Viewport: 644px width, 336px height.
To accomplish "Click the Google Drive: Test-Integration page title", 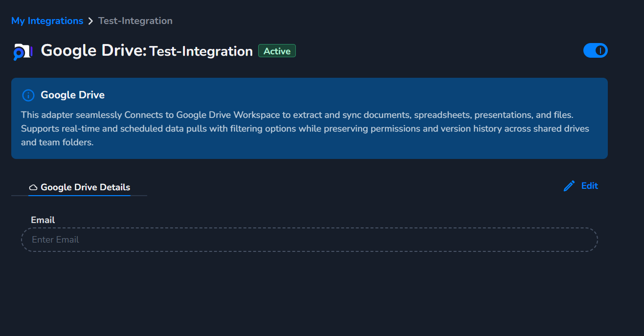I will 147,50.
